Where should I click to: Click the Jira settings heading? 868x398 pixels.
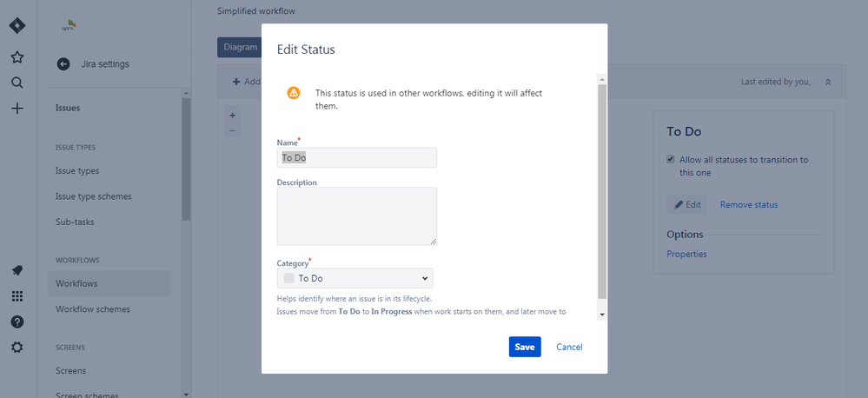(x=105, y=64)
